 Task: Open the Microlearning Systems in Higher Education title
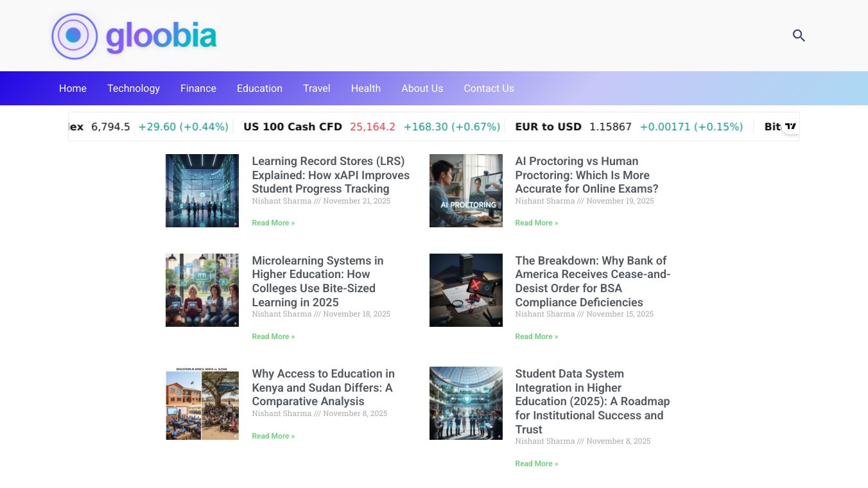coord(318,281)
